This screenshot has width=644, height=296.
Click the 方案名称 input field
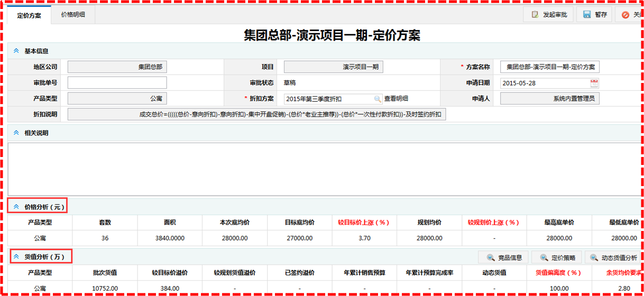tap(550, 67)
